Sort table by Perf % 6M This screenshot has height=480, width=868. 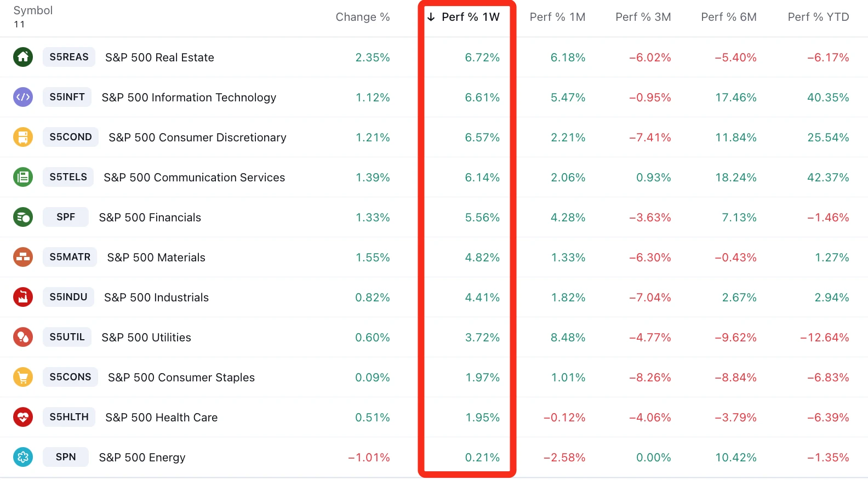(729, 17)
